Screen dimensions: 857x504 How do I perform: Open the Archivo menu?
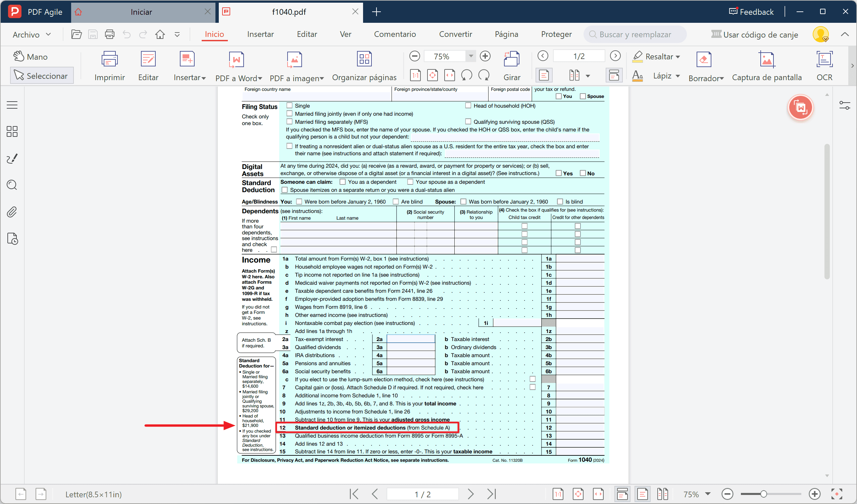[x=31, y=34]
